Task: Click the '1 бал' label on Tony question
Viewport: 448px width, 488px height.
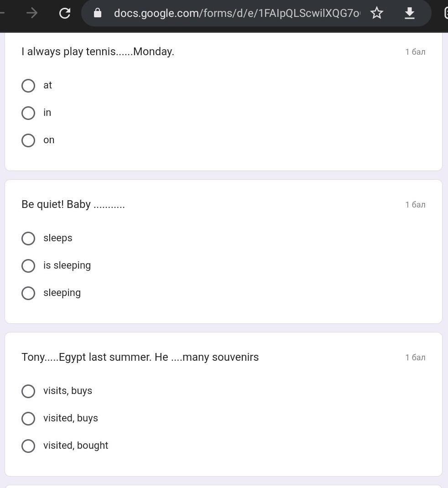Action: point(415,357)
